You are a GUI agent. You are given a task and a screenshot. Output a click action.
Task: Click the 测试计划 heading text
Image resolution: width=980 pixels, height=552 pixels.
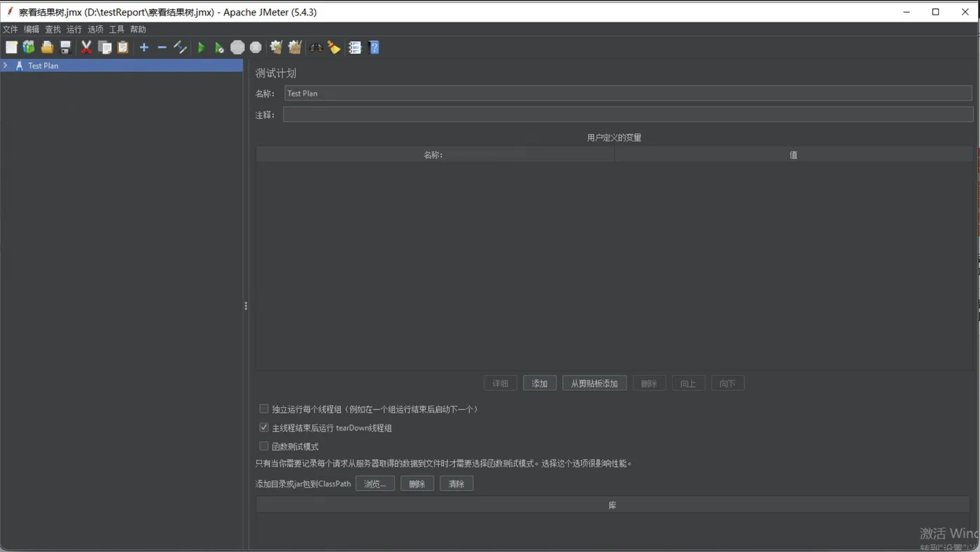[276, 73]
